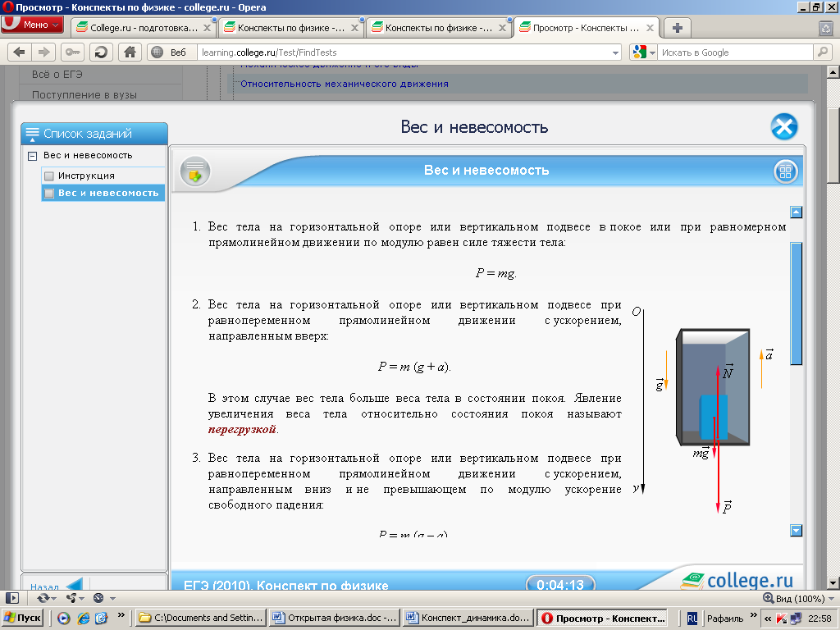Collapse the Вес и невесомость tree node
The height and width of the screenshot is (630, 840).
click(x=32, y=156)
